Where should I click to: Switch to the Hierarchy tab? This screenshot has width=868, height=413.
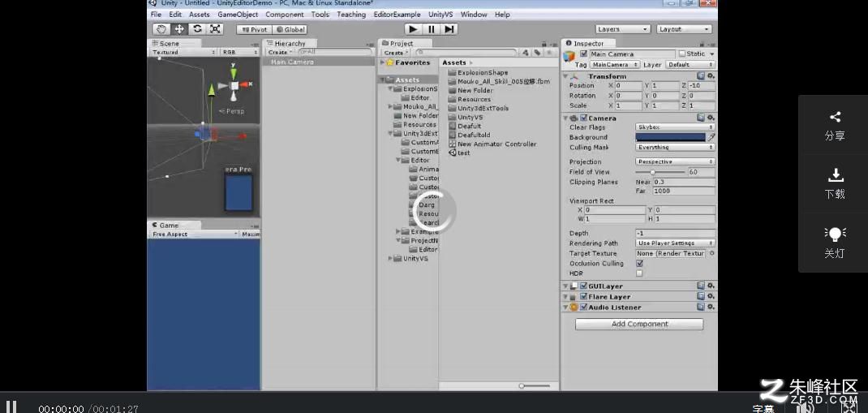(x=290, y=43)
